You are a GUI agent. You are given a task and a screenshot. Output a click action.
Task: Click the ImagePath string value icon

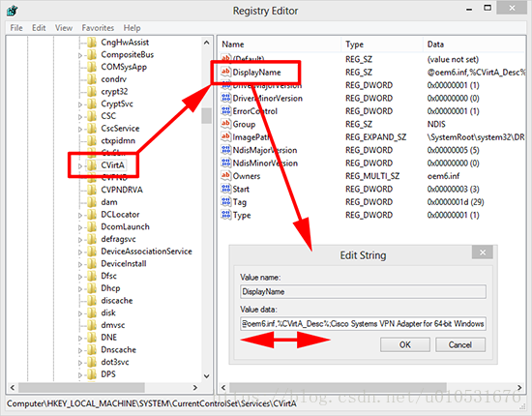pyautogui.click(x=225, y=136)
